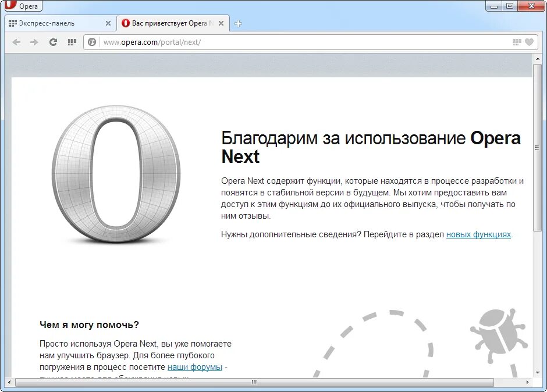Go back with the left arrow
The width and height of the screenshot is (547, 392).
point(16,42)
